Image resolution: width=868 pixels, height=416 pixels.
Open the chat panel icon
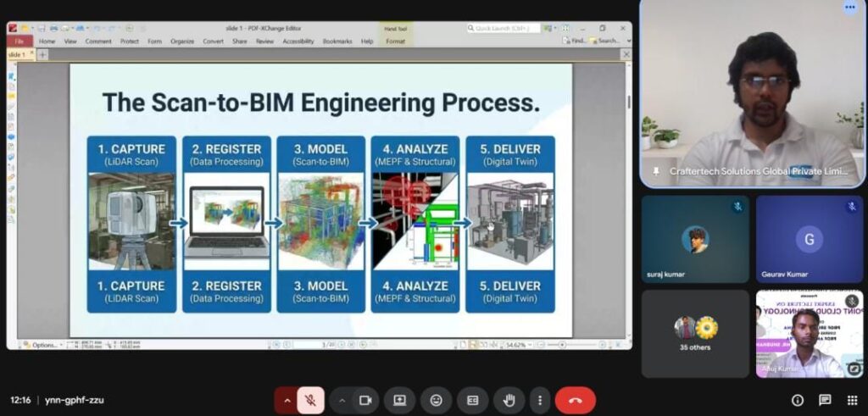point(825,400)
